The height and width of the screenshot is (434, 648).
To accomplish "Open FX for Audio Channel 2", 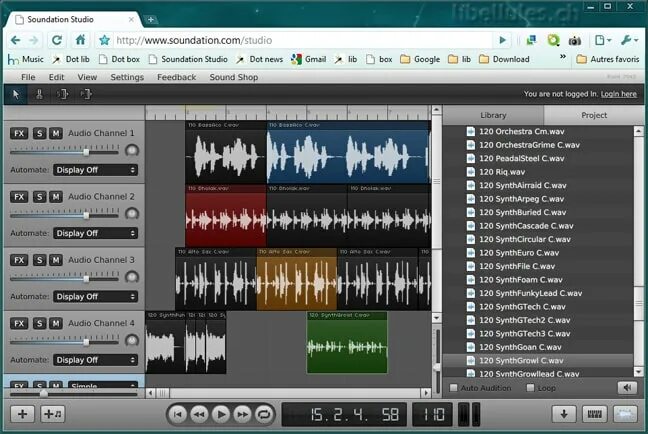I will 19,197.
